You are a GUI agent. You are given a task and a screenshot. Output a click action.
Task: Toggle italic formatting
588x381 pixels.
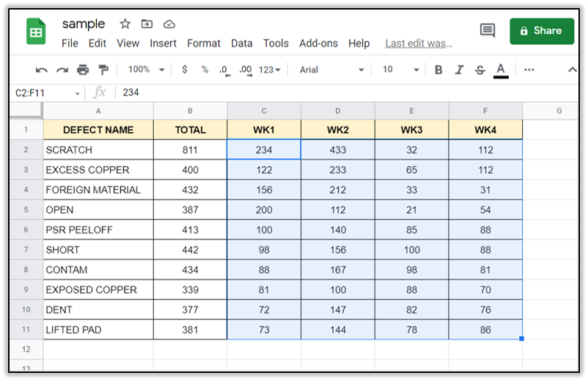pyautogui.click(x=460, y=70)
